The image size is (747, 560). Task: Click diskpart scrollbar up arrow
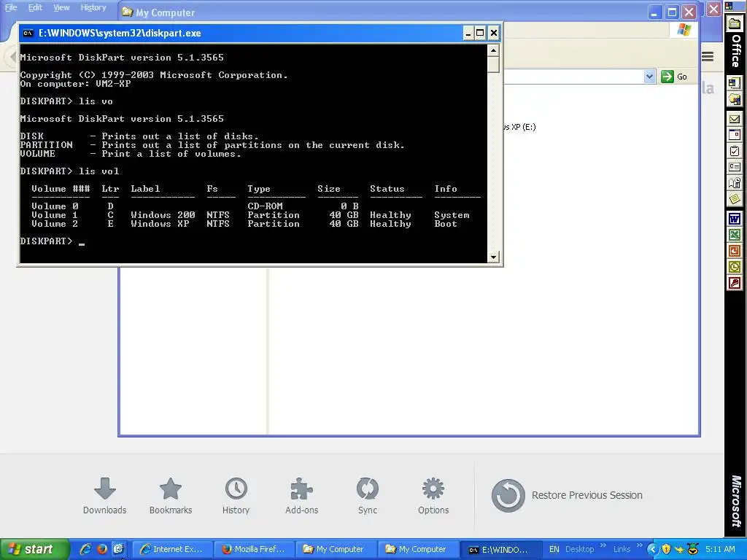[x=494, y=50]
